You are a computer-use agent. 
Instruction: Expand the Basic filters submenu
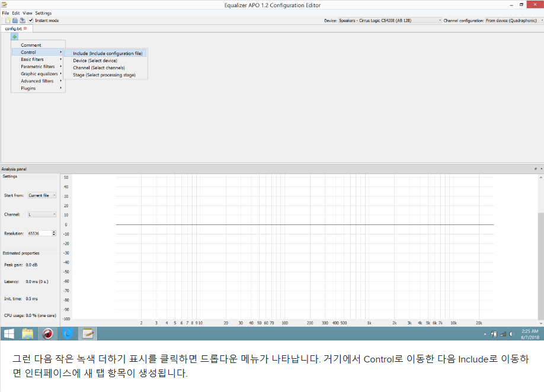[38, 59]
